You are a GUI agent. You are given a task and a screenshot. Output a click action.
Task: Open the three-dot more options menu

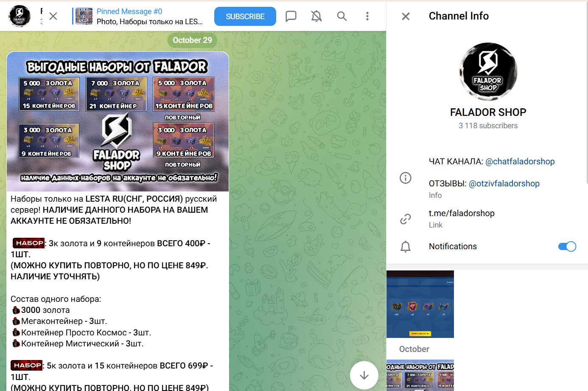click(x=367, y=16)
